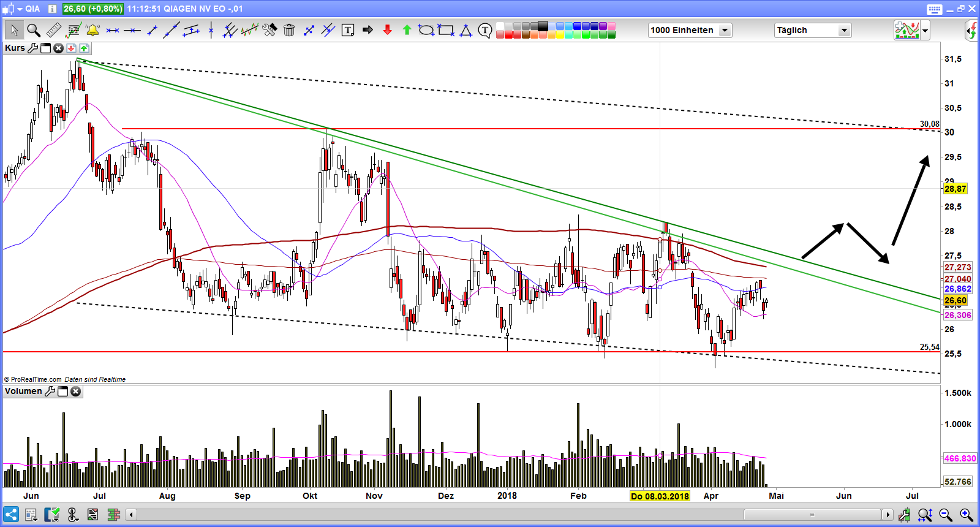Expand the Täglich timeframe dropdown
Screen dimensions: 980x527
click(844, 30)
